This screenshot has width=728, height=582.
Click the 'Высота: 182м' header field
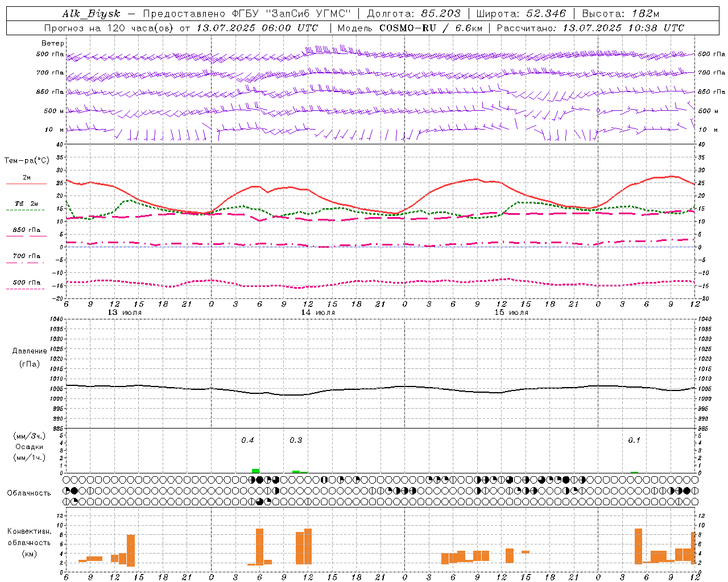[621, 14]
